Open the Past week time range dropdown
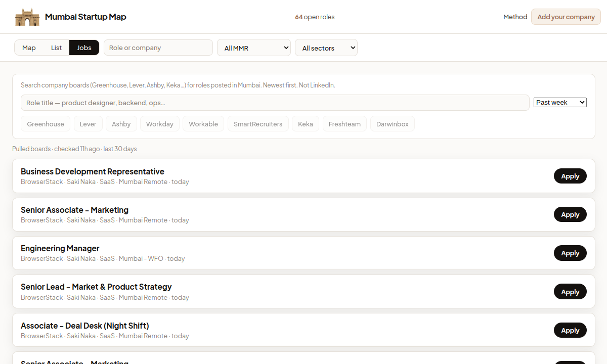Screen dimensions: 607x364 (x=560, y=102)
